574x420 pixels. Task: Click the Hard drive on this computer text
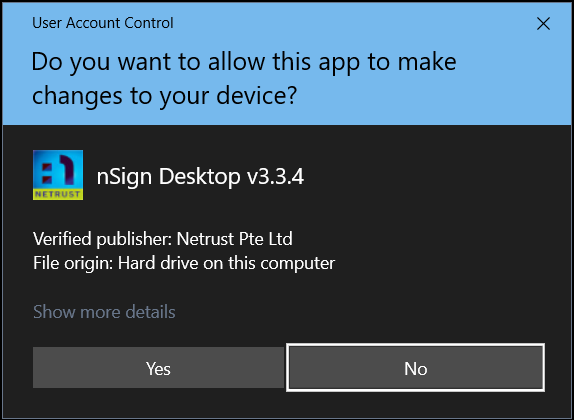pyautogui.click(x=226, y=263)
